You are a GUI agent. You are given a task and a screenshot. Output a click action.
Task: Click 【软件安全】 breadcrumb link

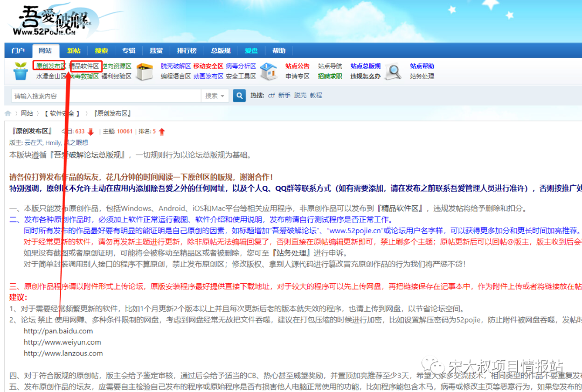[62, 114]
